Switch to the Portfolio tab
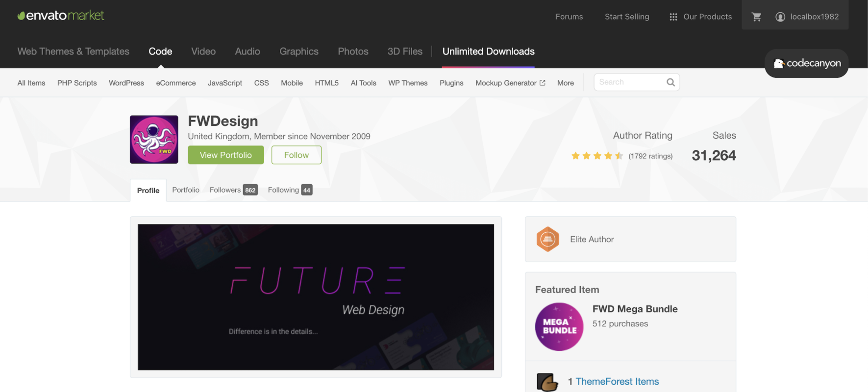The height and width of the screenshot is (392, 868). (x=186, y=190)
